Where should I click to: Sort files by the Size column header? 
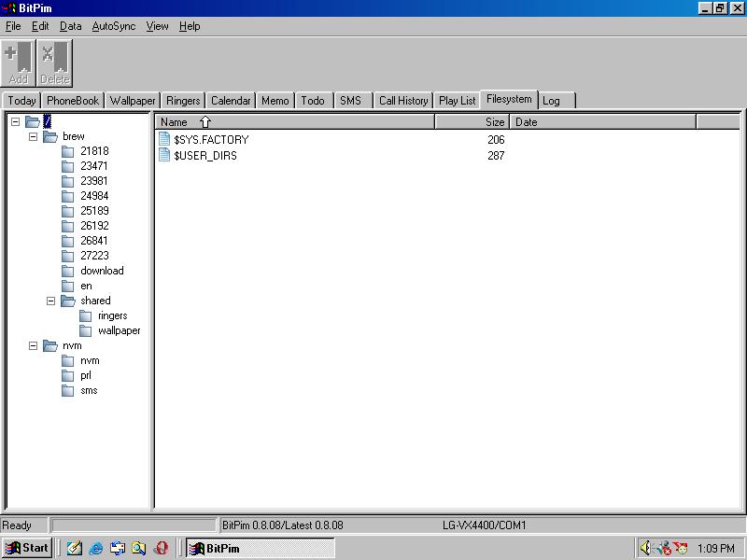tap(472, 122)
